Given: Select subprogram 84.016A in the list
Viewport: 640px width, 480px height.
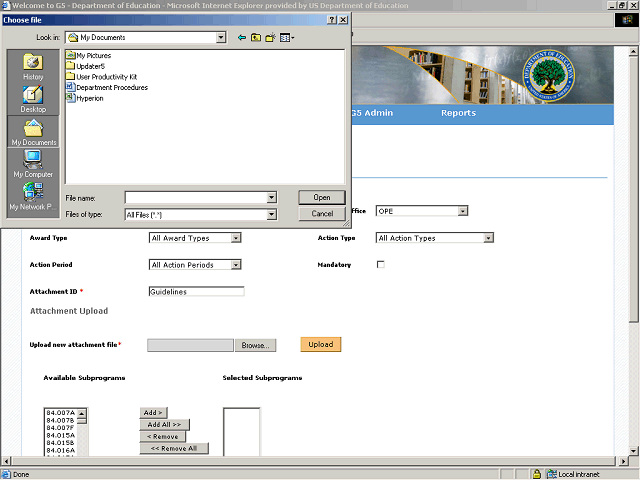Looking at the screenshot, I should [x=60, y=450].
